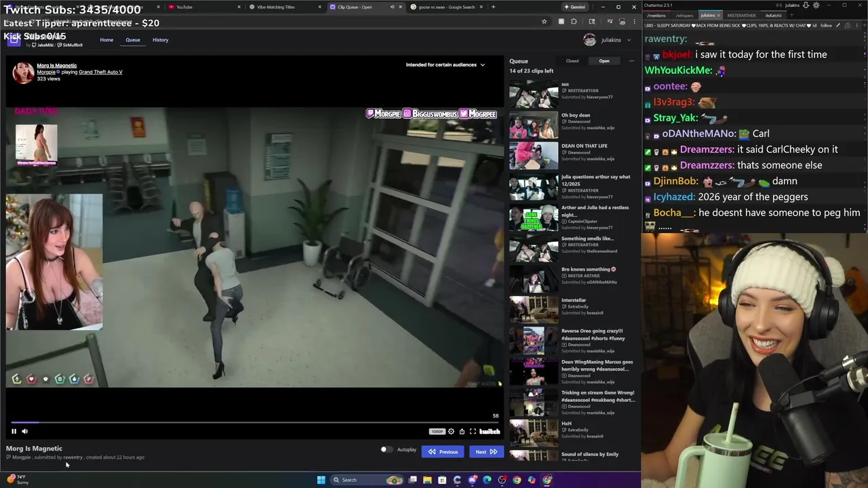The height and width of the screenshot is (488, 868).
Task: Open 'Oh boy dean' queue clip thumbnail
Action: (534, 125)
